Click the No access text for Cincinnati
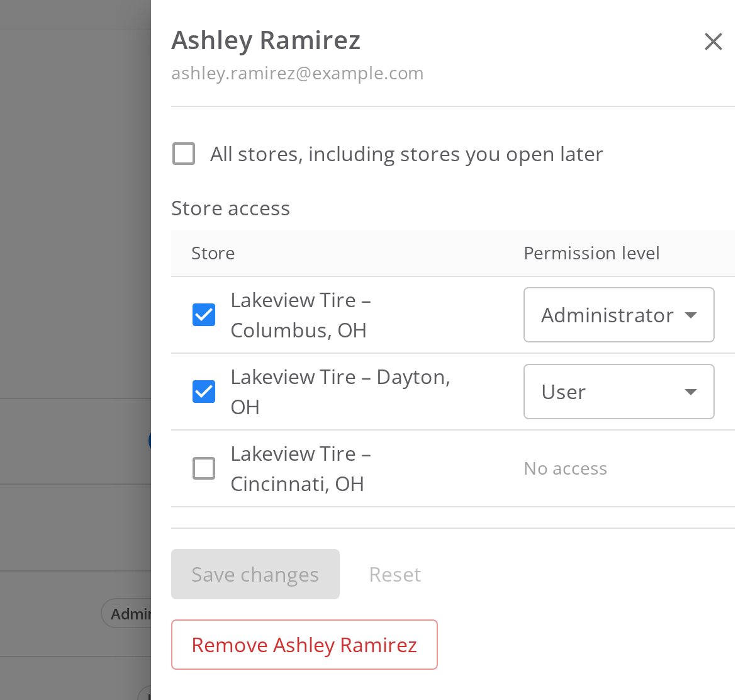The height and width of the screenshot is (700, 755). [x=566, y=468]
